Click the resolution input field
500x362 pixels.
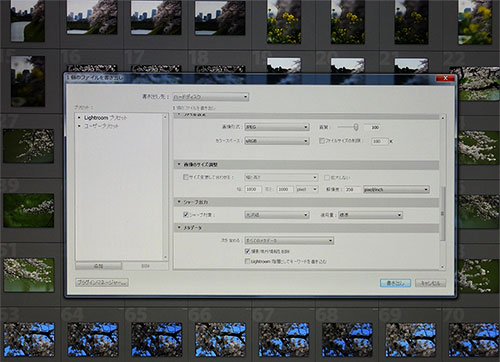pos(353,189)
